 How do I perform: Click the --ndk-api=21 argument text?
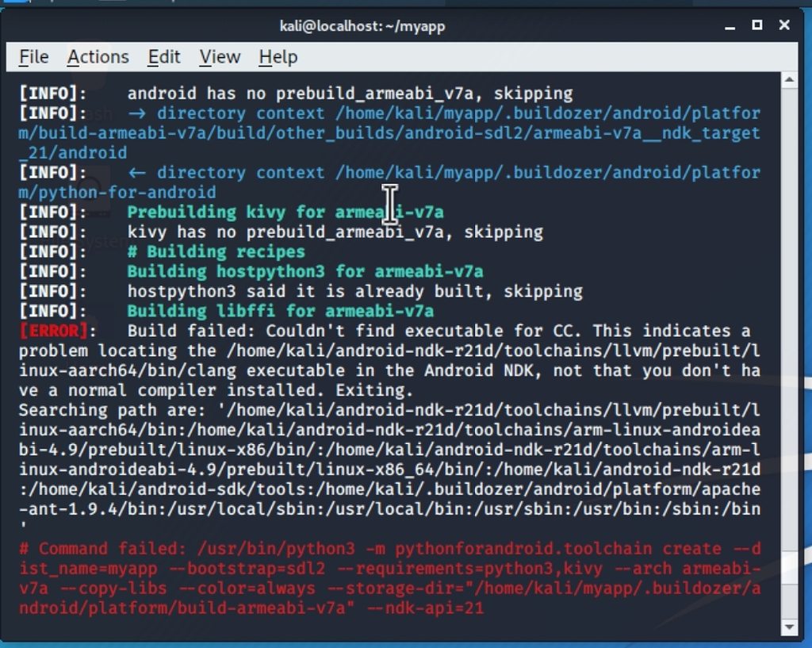click(428, 608)
